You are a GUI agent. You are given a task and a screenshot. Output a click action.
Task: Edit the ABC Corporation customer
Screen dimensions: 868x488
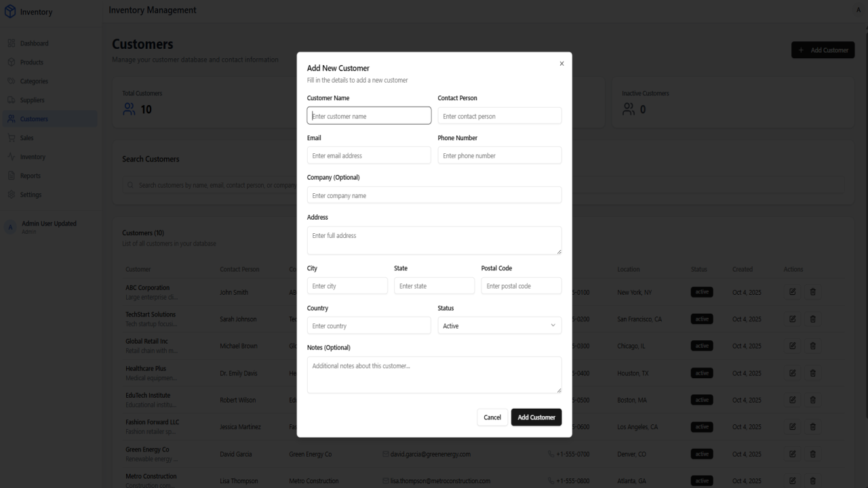pos(792,292)
